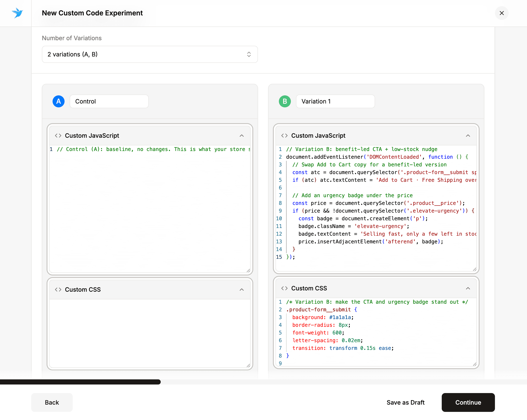
Task: Click the horizontal scrollbar thumb
Action: 80,382
